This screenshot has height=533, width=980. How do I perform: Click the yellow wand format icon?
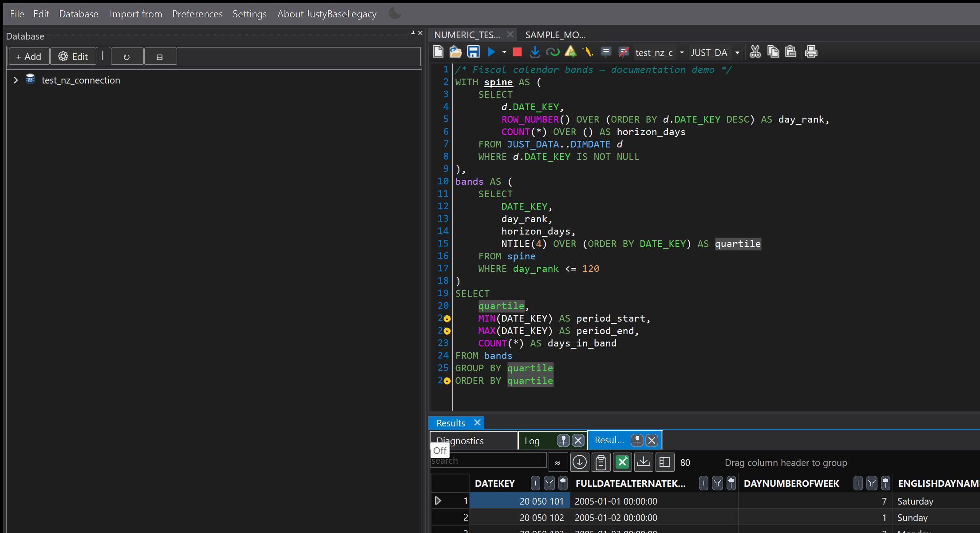coord(588,52)
